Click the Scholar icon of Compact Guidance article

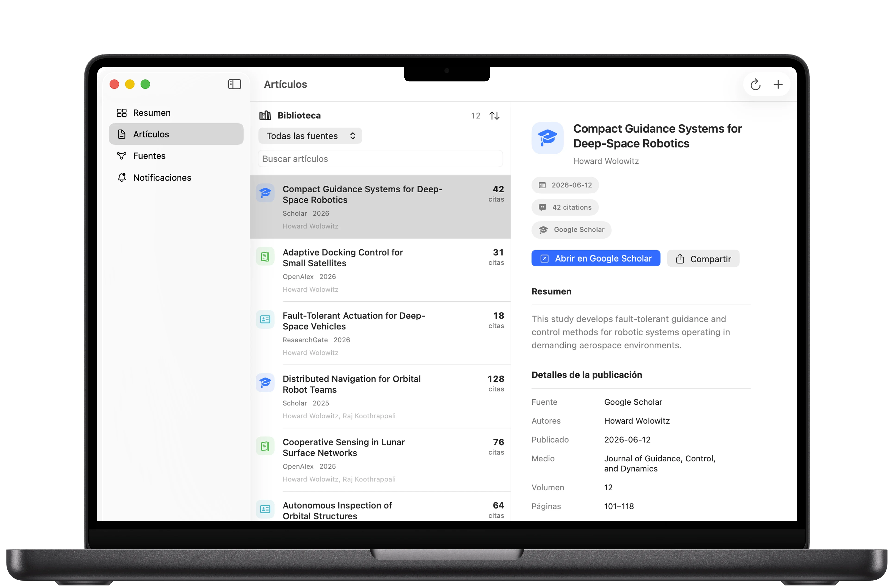pyautogui.click(x=265, y=193)
